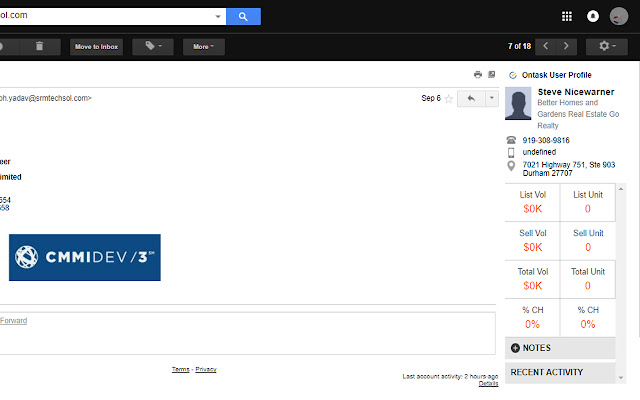Open the Labels tag dropdown

153,47
